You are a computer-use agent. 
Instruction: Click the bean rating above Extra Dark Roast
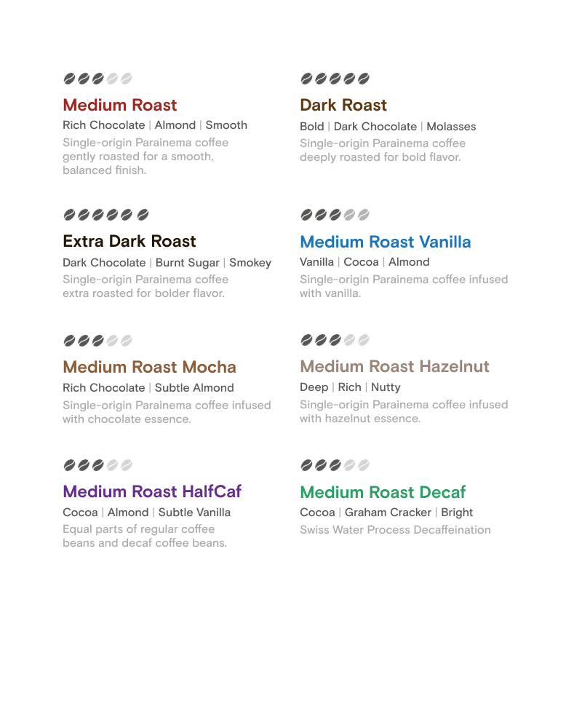pyautogui.click(x=106, y=215)
